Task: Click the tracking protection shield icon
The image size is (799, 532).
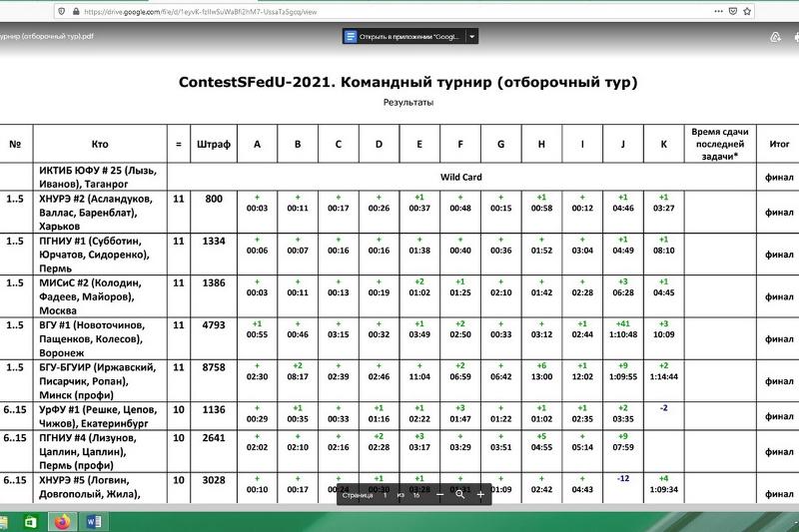Action: [62, 12]
